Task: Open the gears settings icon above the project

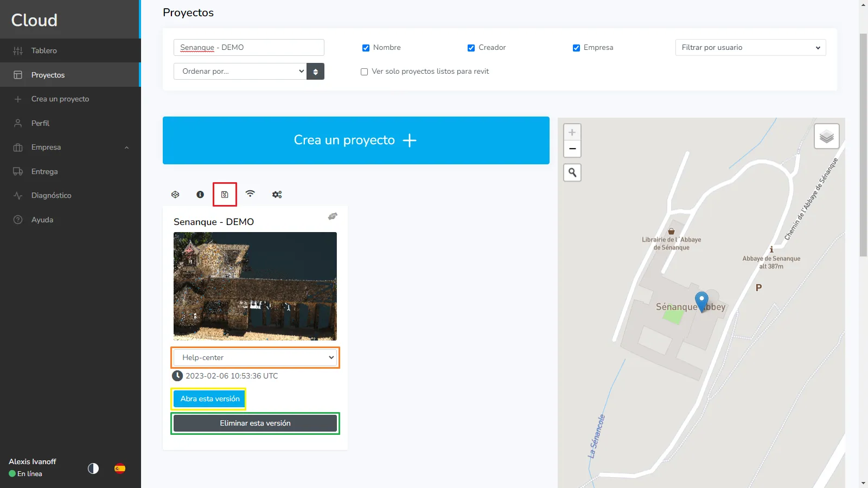Action: 277,194
